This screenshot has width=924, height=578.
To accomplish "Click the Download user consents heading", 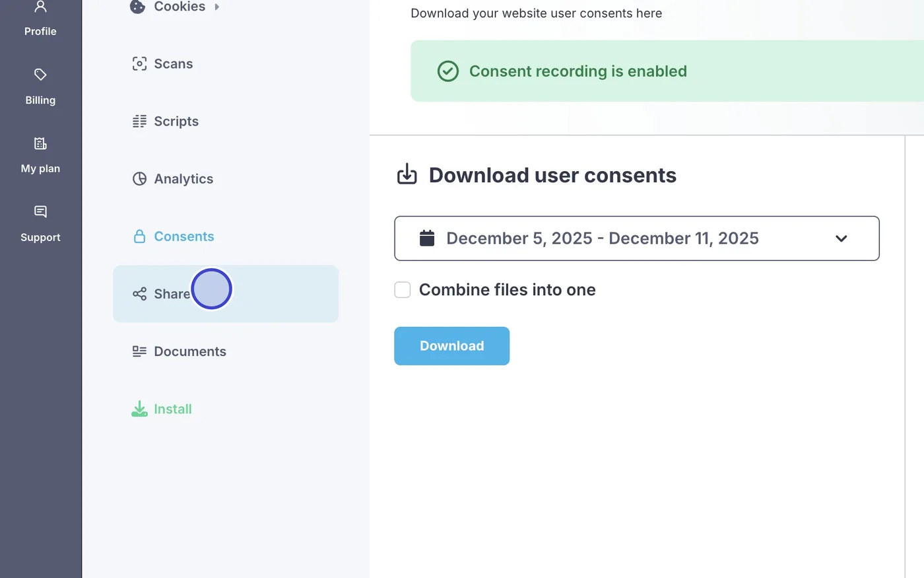I will pyautogui.click(x=552, y=175).
